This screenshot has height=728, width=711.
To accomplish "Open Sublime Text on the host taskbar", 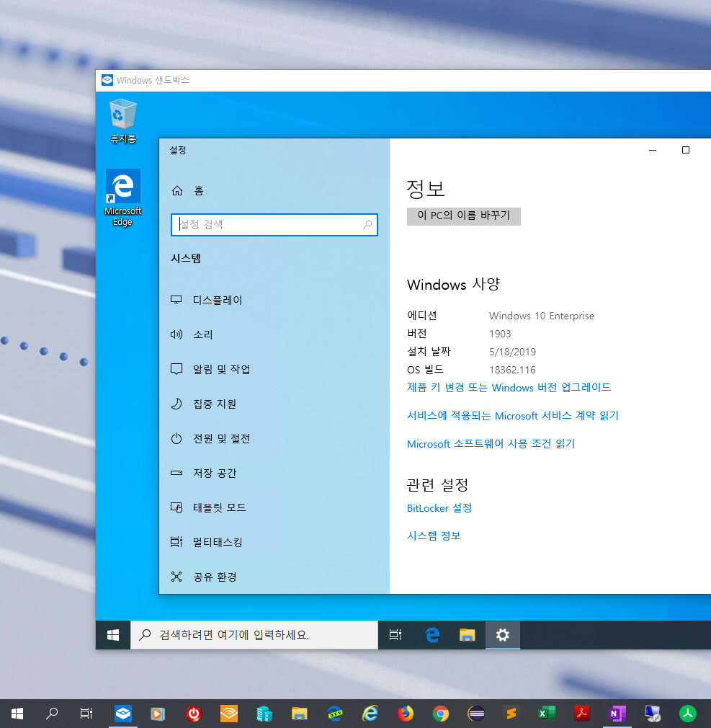I will coord(511,714).
